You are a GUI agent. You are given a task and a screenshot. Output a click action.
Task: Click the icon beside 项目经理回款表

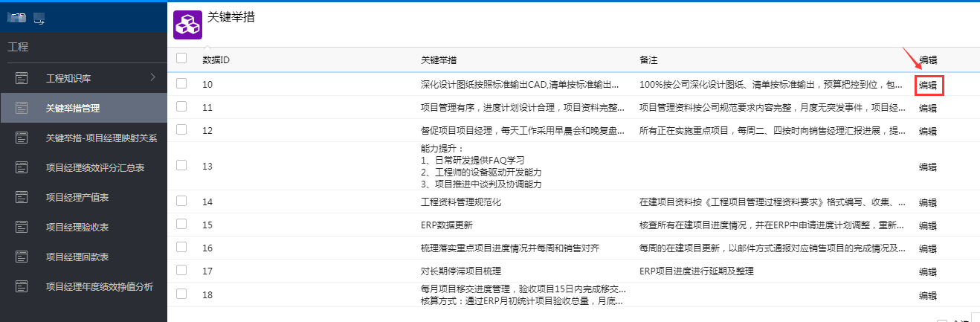coord(22,257)
